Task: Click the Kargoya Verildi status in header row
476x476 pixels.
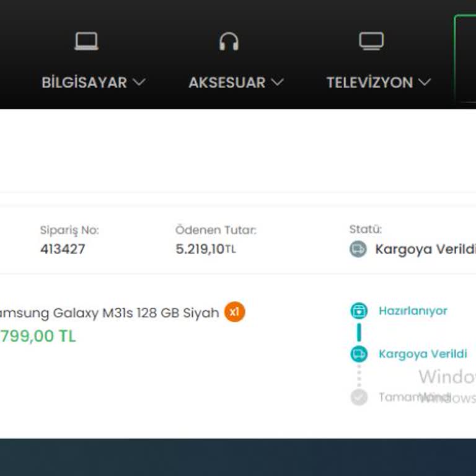Action: pyautogui.click(x=426, y=249)
